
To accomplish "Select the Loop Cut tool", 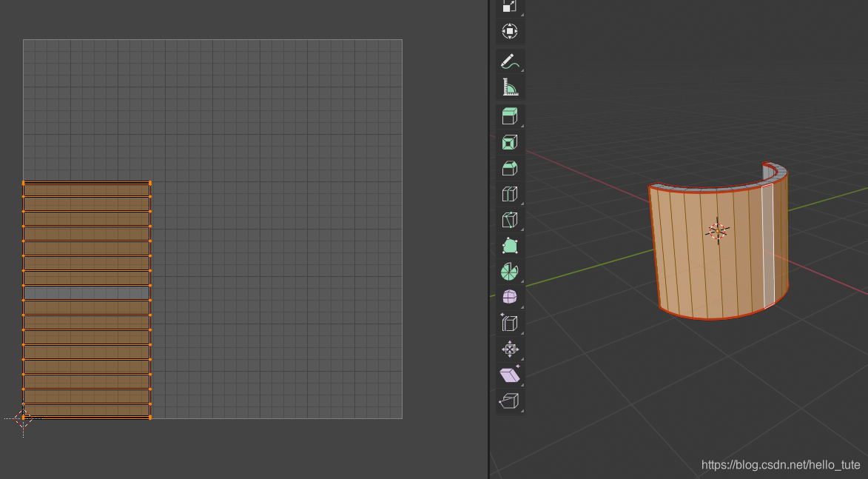I will click(x=510, y=194).
